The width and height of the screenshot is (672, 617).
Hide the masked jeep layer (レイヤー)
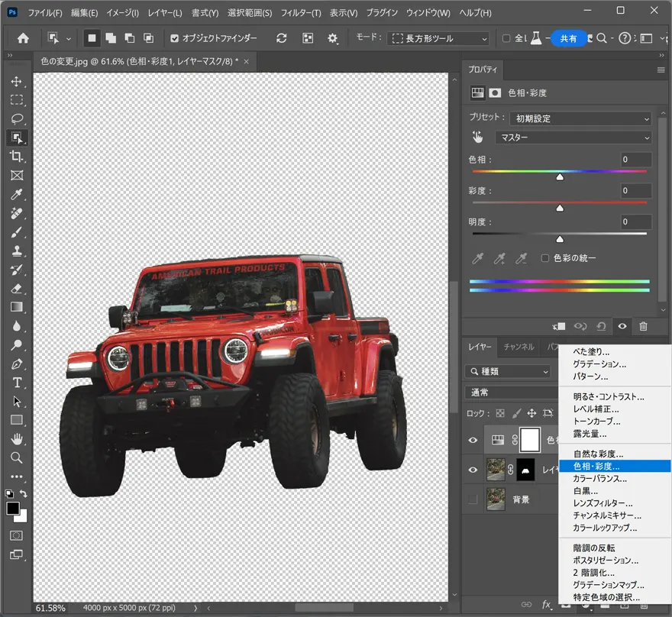473,470
